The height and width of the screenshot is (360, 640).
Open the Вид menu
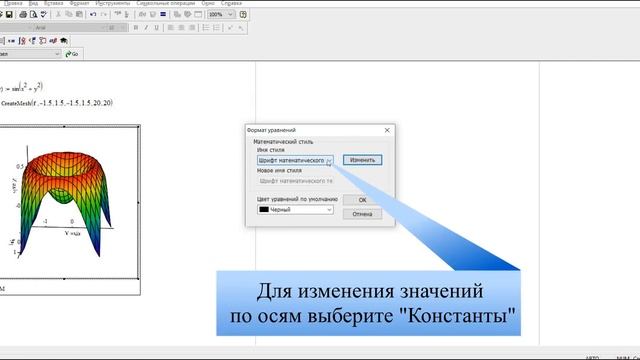pyautogui.click(x=33, y=3)
